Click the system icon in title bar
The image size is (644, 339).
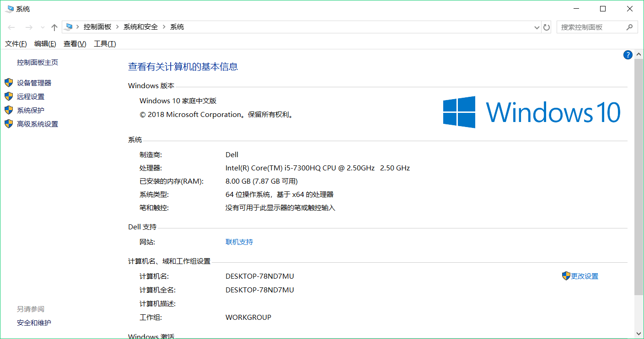9,9
